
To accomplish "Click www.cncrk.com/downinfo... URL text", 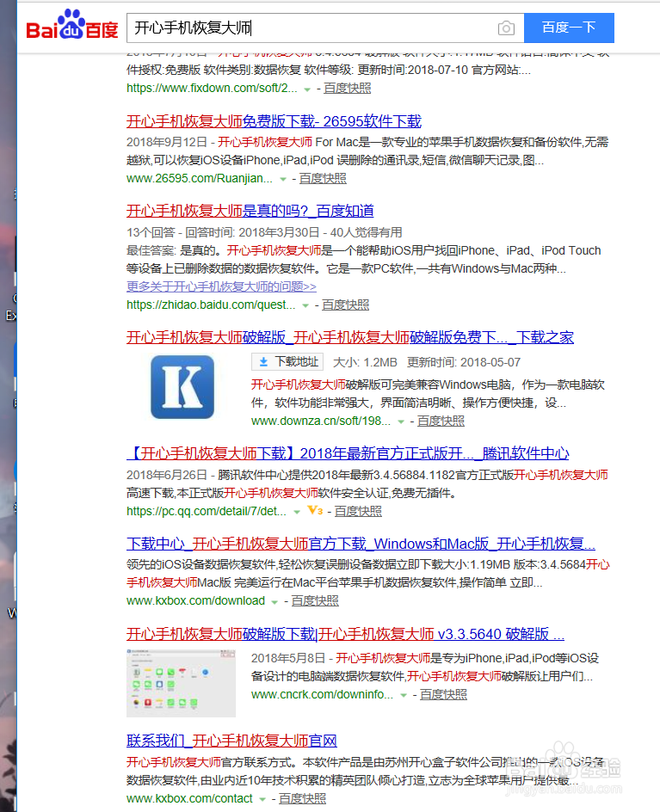I will tap(322, 694).
